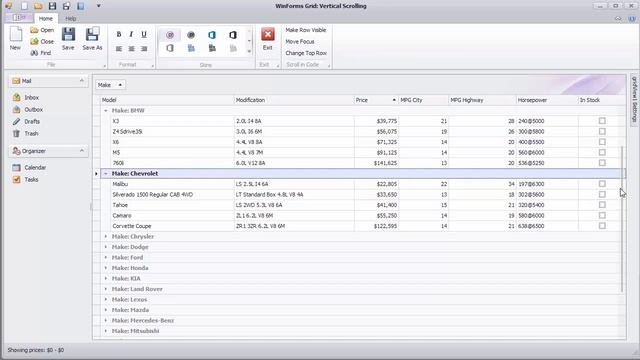This screenshot has width=640, height=360.
Task: Check In Stock for BMW X6
Action: 602,142
